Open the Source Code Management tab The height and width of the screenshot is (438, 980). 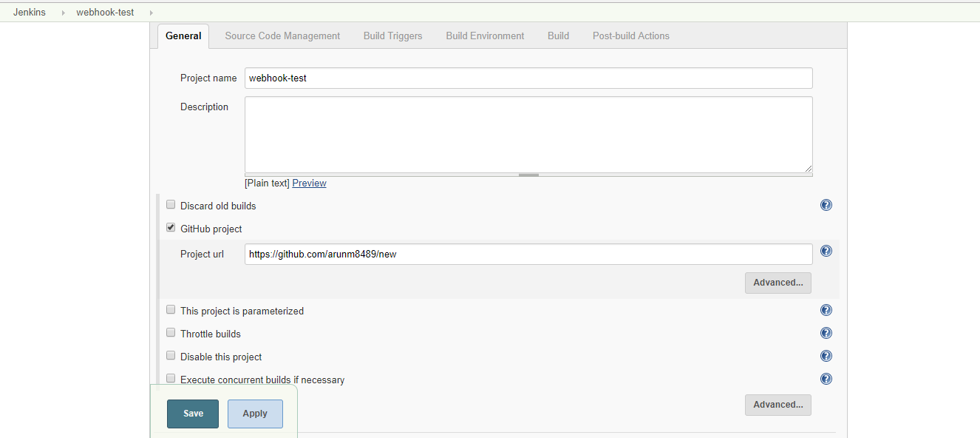(x=282, y=36)
